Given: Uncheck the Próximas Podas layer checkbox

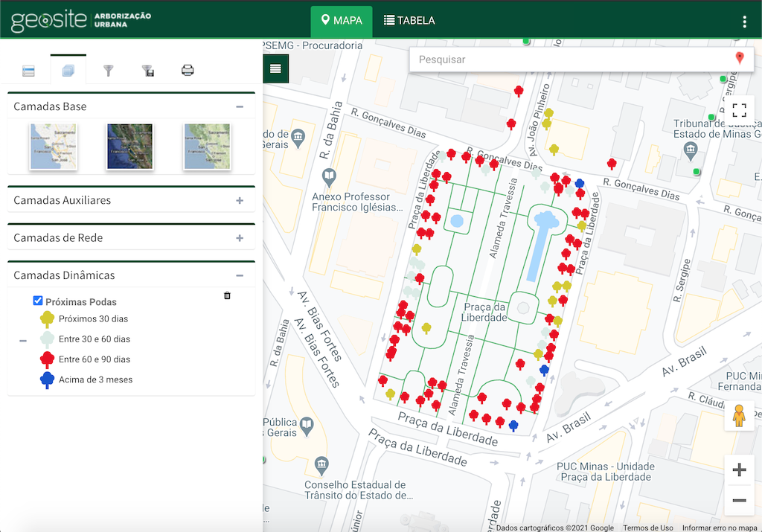Looking at the screenshot, I should [x=38, y=301].
